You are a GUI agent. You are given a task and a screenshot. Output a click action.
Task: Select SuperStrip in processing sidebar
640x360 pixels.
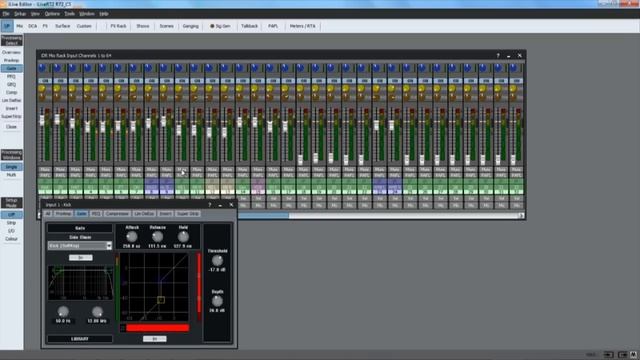11,117
